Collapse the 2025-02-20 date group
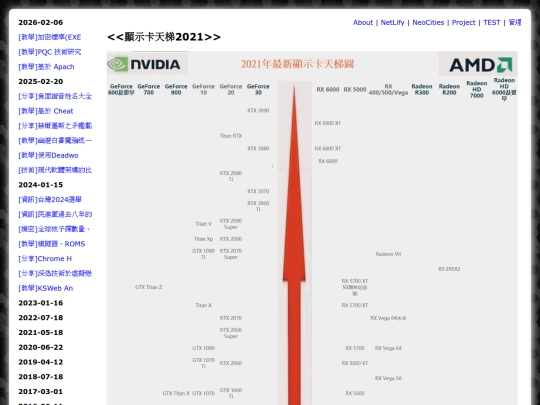Screen dimensions: 540x405 pyautogui.click(x=41, y=82)
